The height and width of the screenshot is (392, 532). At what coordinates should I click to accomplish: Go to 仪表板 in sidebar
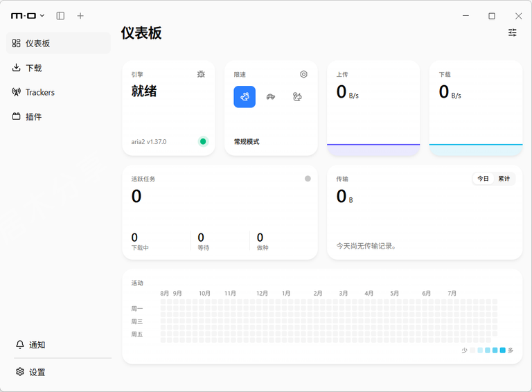tap(58, 43)
